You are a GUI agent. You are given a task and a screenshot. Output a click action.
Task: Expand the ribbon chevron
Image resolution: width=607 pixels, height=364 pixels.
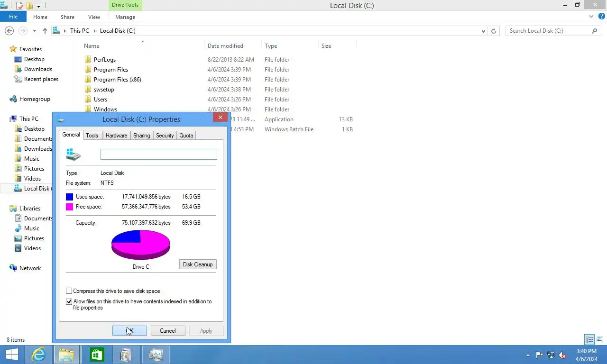pos(591,17)
